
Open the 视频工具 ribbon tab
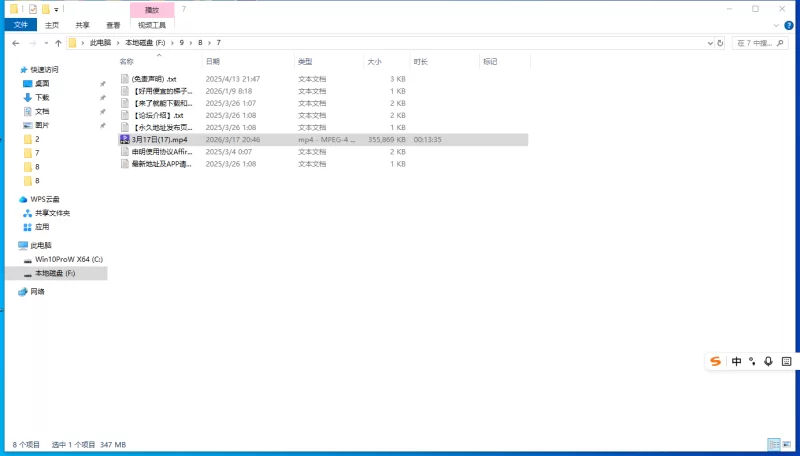point(152,25)
